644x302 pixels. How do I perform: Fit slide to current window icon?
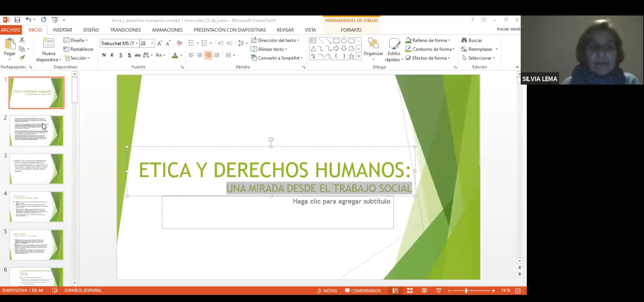(518, 291)
